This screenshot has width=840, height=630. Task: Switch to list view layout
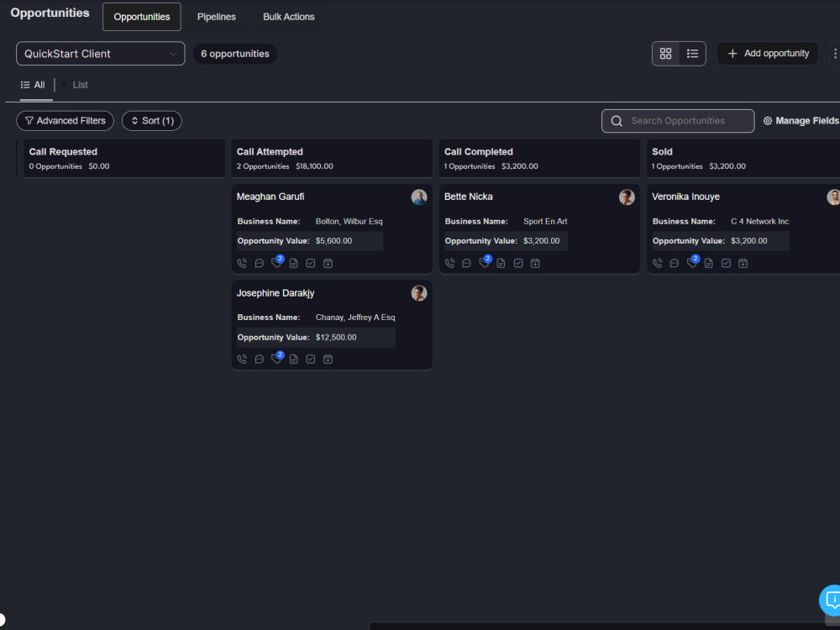(692, 54)
